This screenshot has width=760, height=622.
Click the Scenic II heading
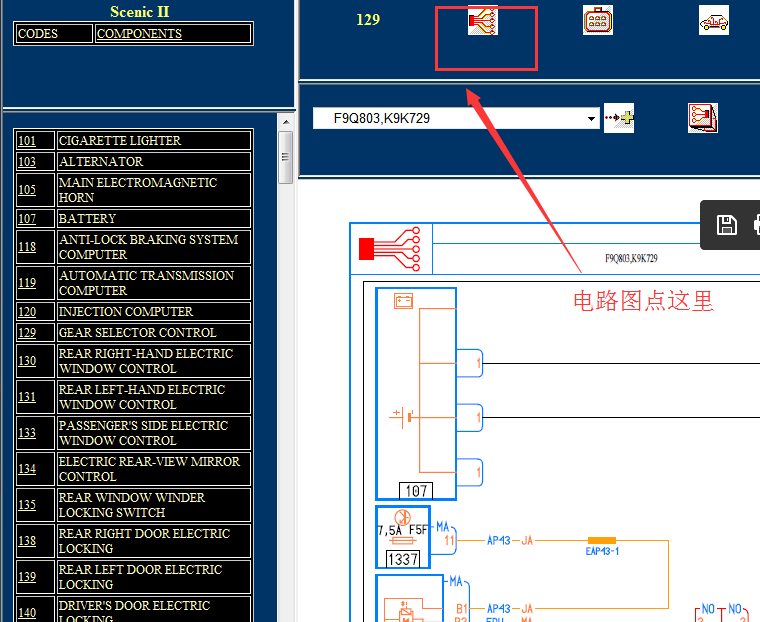pos(140,12)
